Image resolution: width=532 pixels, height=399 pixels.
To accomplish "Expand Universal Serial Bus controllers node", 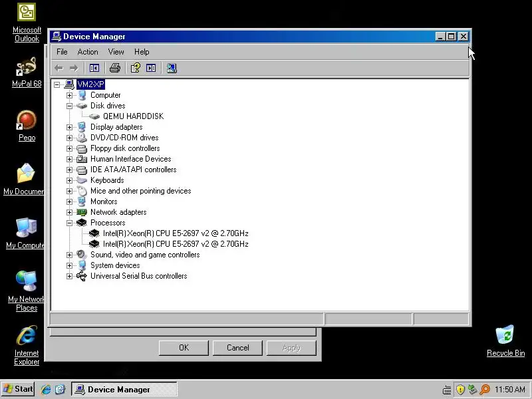I will 69,276.
